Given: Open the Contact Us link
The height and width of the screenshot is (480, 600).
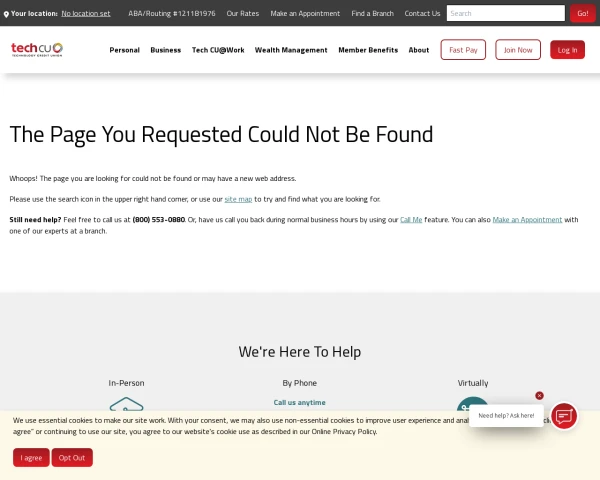Looking at the screenshot, I should point(422,13).
